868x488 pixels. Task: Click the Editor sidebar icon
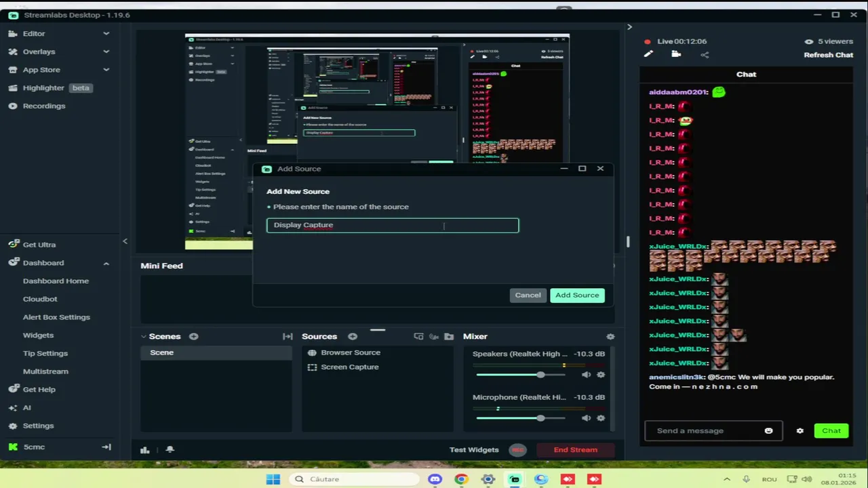coord(13,33)
